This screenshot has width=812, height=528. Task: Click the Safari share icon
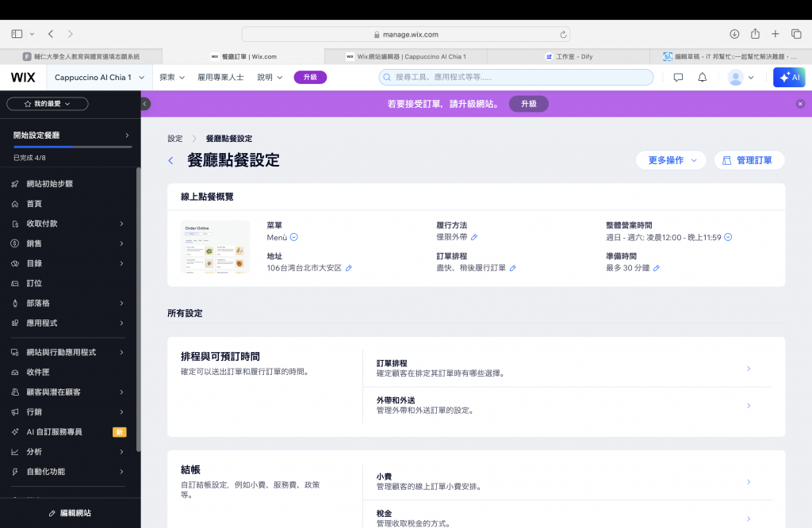[755, 33]
